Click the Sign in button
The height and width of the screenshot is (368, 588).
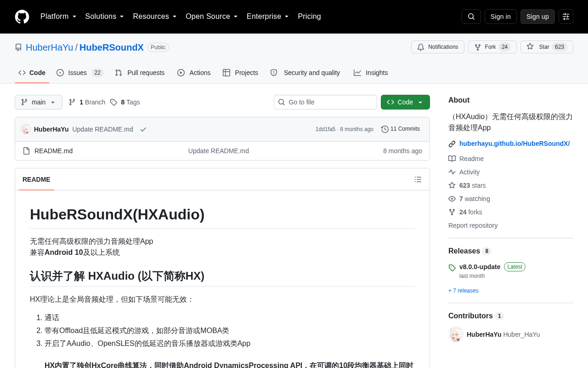coord(501,17)
